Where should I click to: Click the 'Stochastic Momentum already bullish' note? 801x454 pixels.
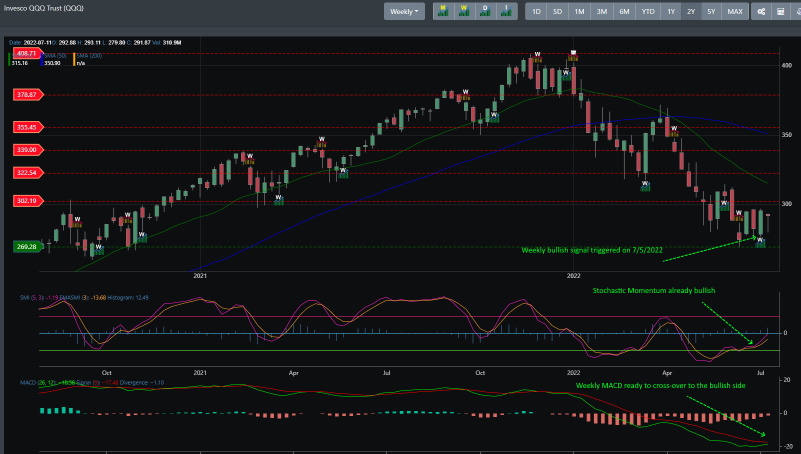pos(653,290)
